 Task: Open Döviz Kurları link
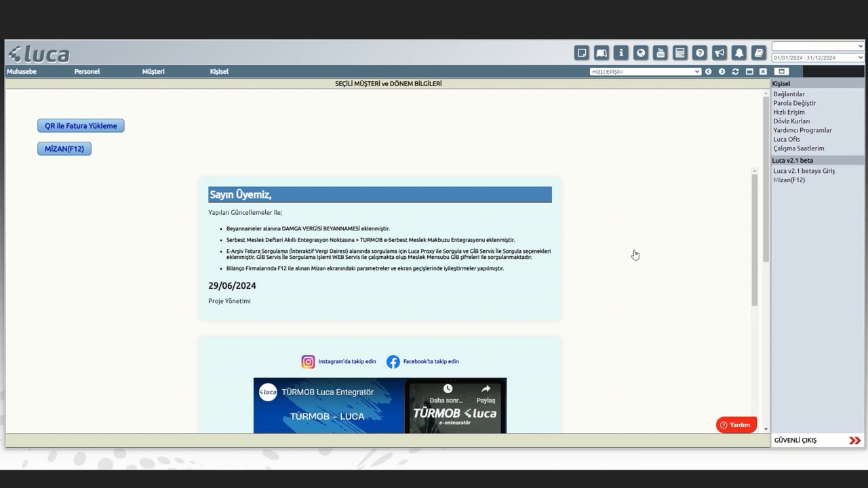point(791,121)
